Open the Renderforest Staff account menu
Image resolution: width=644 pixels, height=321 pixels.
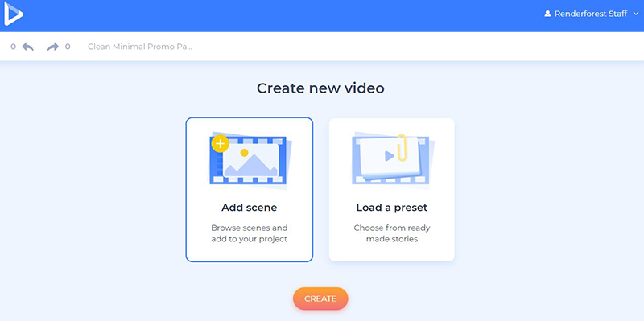(592, 14)
